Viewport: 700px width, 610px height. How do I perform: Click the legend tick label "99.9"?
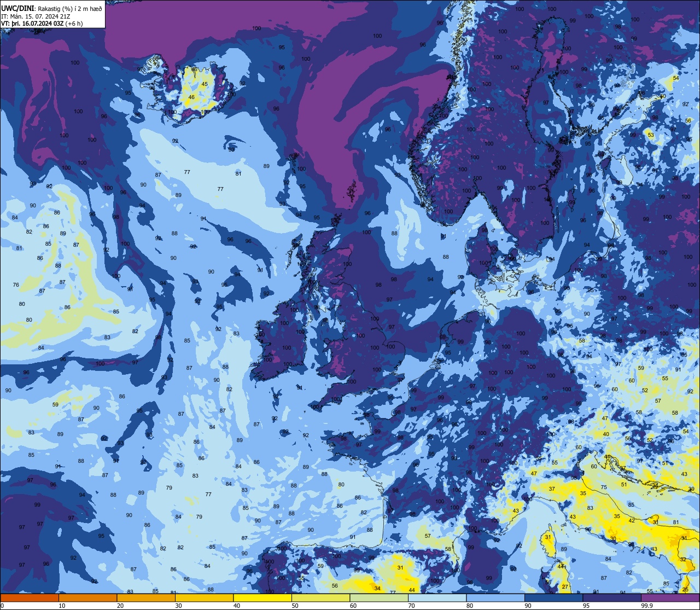[647, 606]
